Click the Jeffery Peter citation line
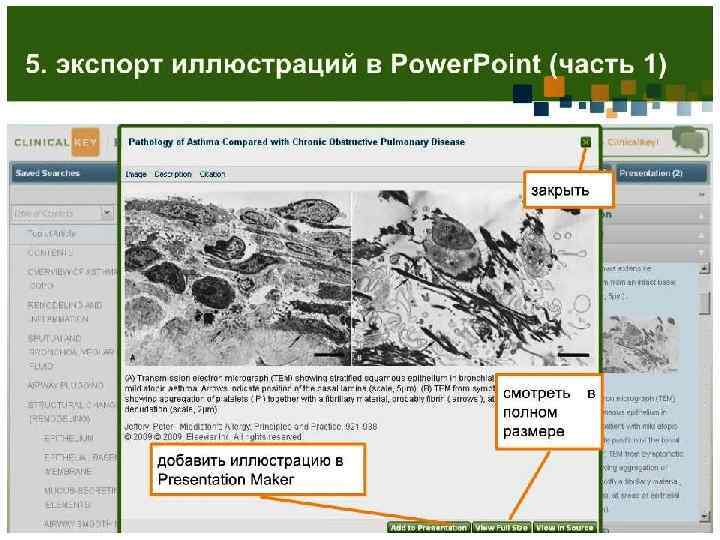This screenshot has height=540, width=720. (251, 427)
